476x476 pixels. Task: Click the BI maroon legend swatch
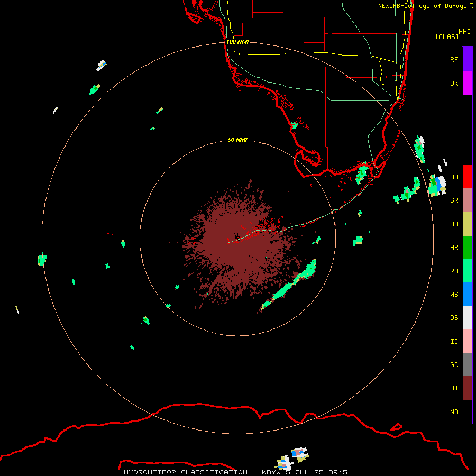[467, 388]
